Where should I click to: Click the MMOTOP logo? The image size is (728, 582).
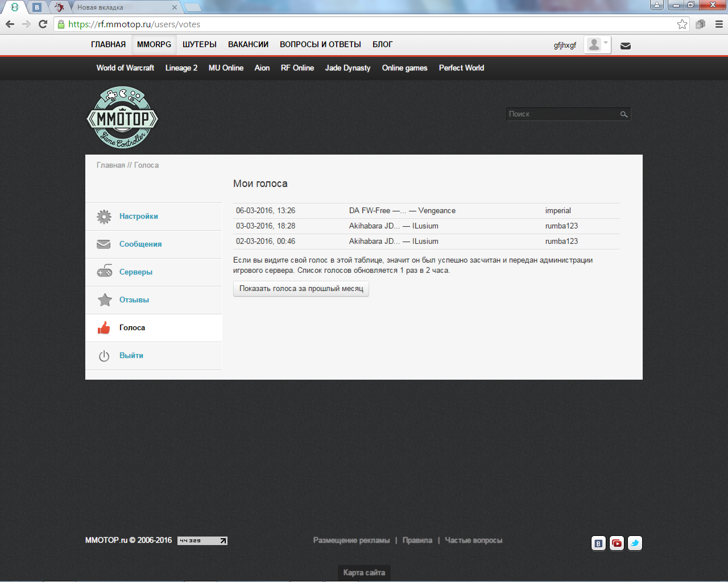tap(122, 118)
